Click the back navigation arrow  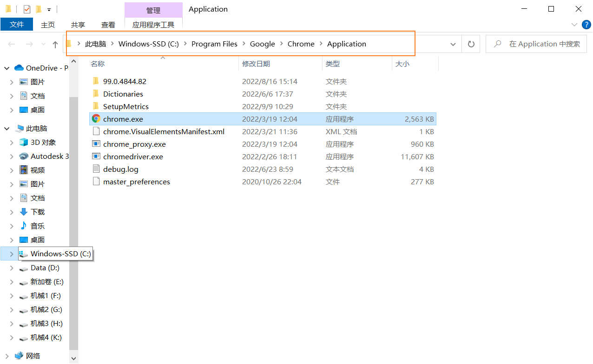12,44
